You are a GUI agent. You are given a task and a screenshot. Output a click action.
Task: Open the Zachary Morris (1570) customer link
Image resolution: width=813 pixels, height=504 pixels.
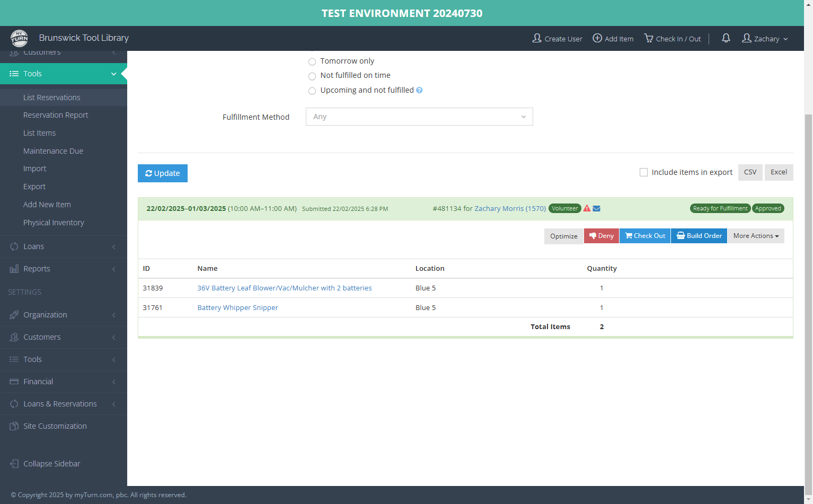[510, 208]
